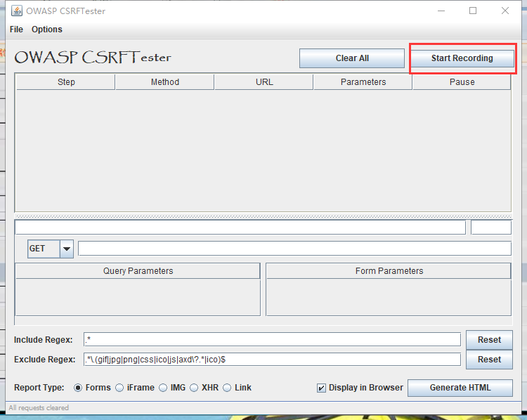Image resolution: width=527 pixels, height=420 pixels.
Task: Click the Form Parameters header
Action: tap(389, 271)
